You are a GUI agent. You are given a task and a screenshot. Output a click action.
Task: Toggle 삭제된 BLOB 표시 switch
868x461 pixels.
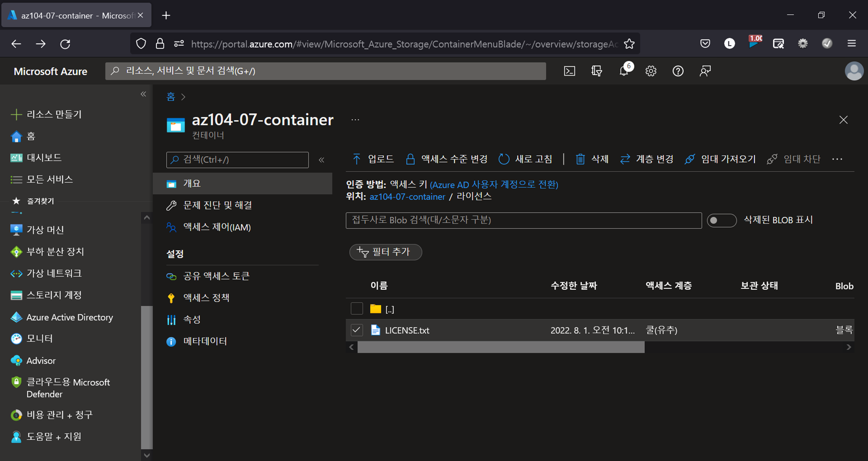click(721, 220)
